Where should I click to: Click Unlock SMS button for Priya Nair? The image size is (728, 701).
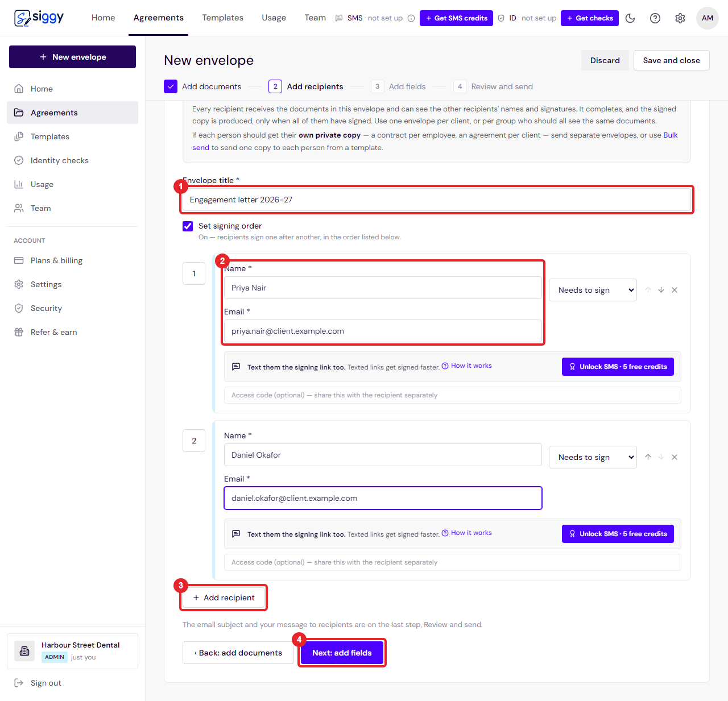(618, 367)
